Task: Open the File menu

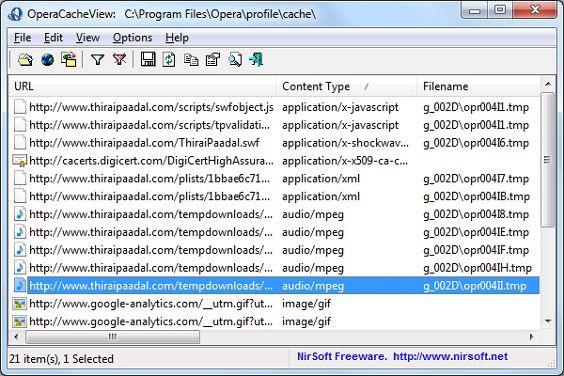Action: tap(22, 37)
